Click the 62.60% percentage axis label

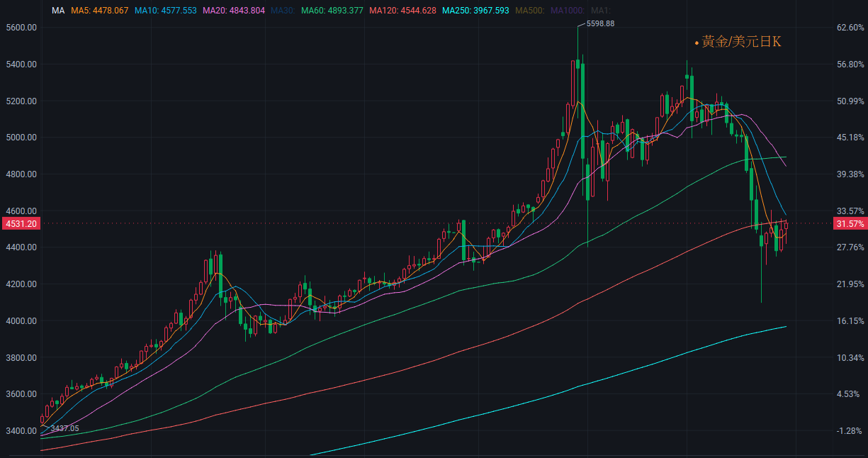(x=850, y=28)
